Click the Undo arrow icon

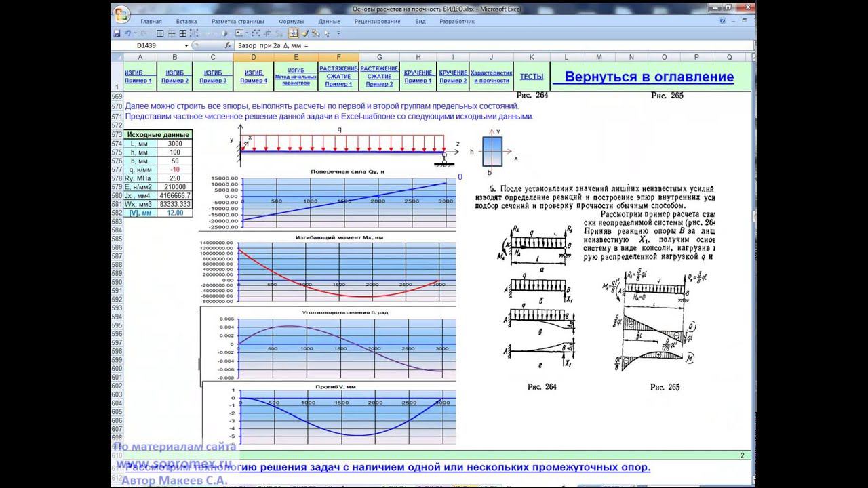pyautogui.click(x=127, y=33)
